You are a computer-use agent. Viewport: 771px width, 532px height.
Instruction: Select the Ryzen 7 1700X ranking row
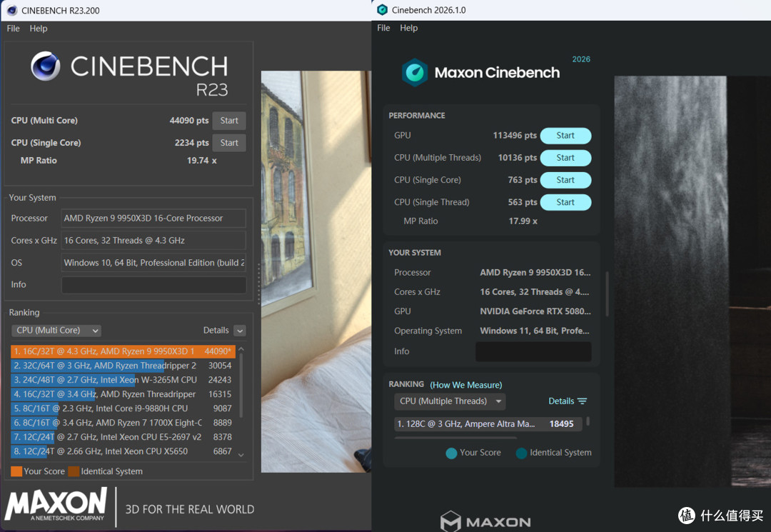tap(123, 422)
